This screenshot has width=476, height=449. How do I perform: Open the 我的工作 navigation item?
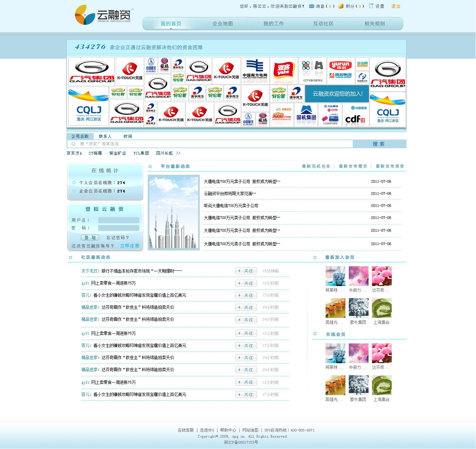pos(274,24)
